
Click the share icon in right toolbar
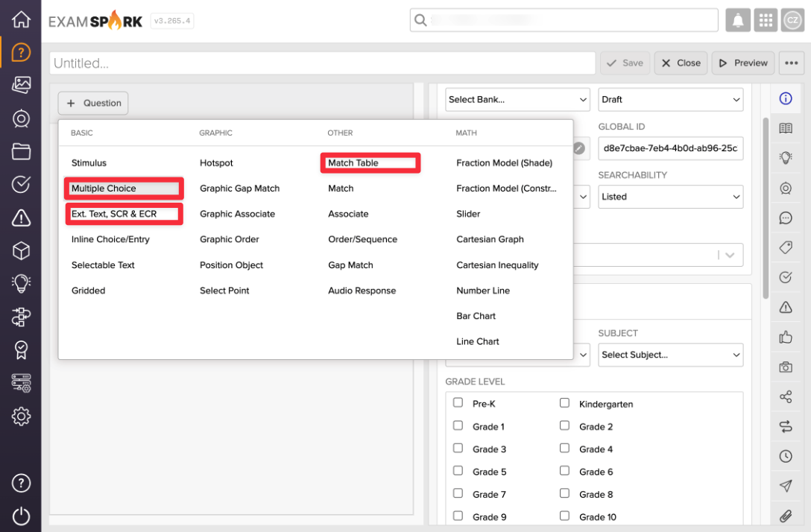[x=786, y=396]
